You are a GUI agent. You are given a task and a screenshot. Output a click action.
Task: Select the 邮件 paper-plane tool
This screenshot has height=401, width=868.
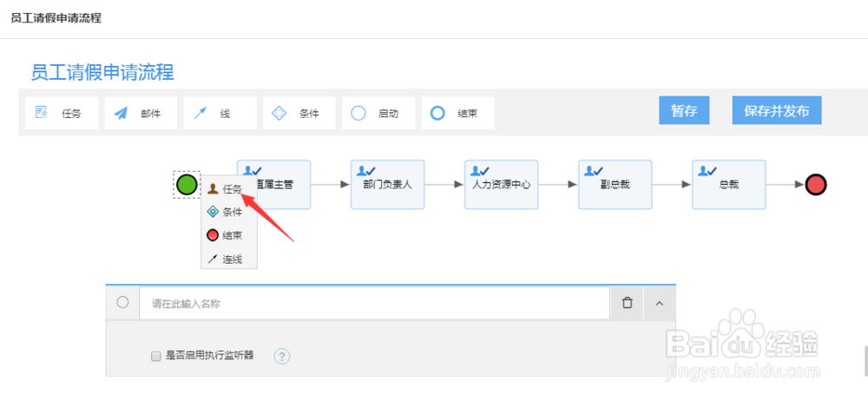[x=141, y=114]
